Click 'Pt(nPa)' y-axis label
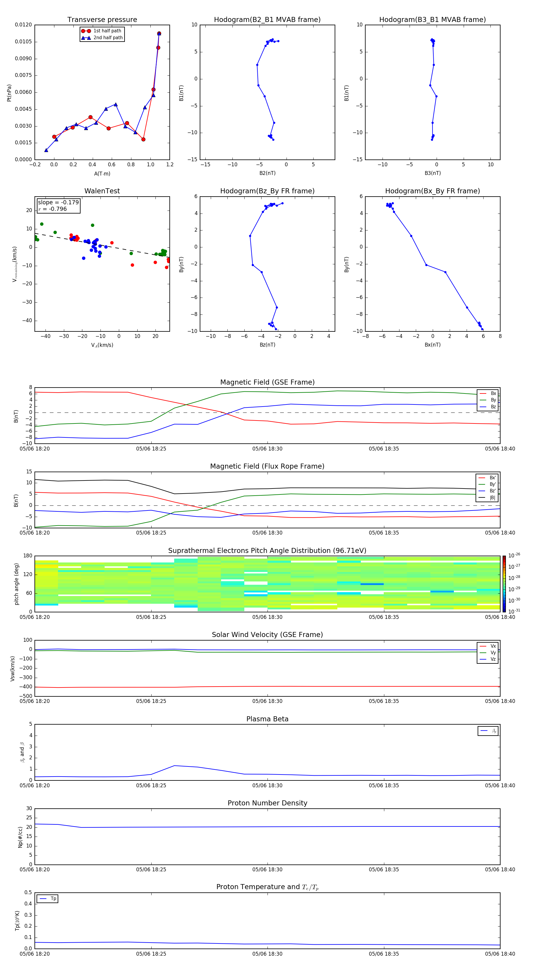Image resolution: width=535 pixels, height=980 pixels. [x=9, y=92]
